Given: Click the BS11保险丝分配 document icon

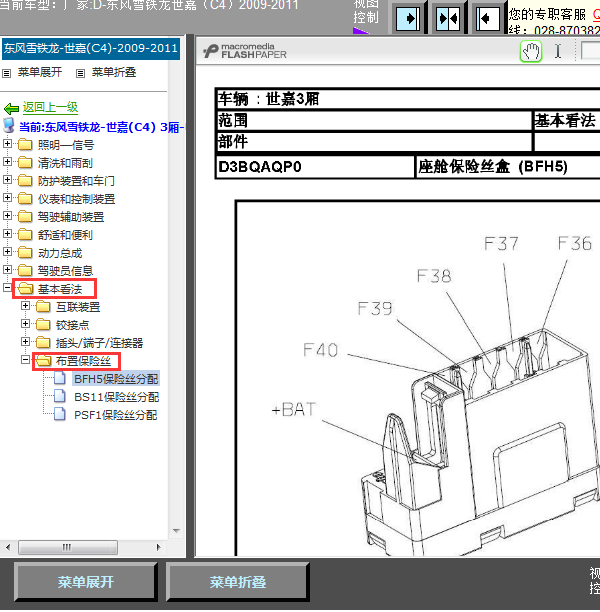Looking at the screenshot, I should point(60,396).
